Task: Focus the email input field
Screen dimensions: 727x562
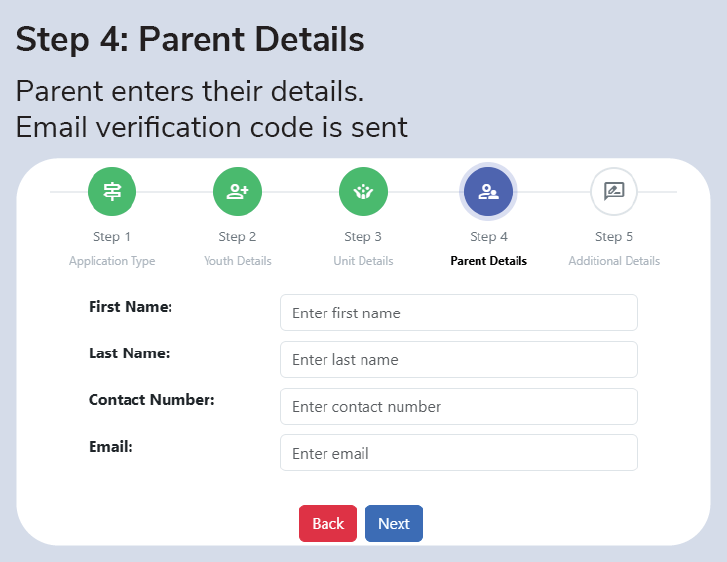Action: click(459, 453)
